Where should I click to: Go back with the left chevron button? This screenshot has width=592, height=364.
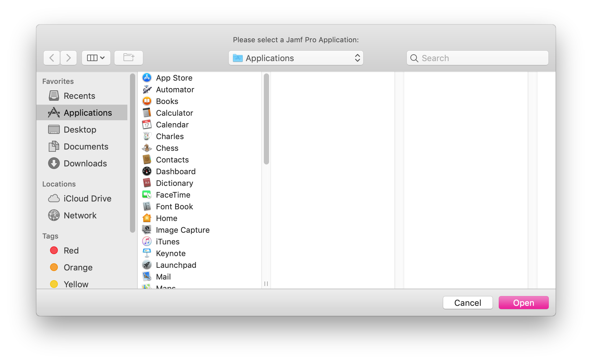point(52,58)
